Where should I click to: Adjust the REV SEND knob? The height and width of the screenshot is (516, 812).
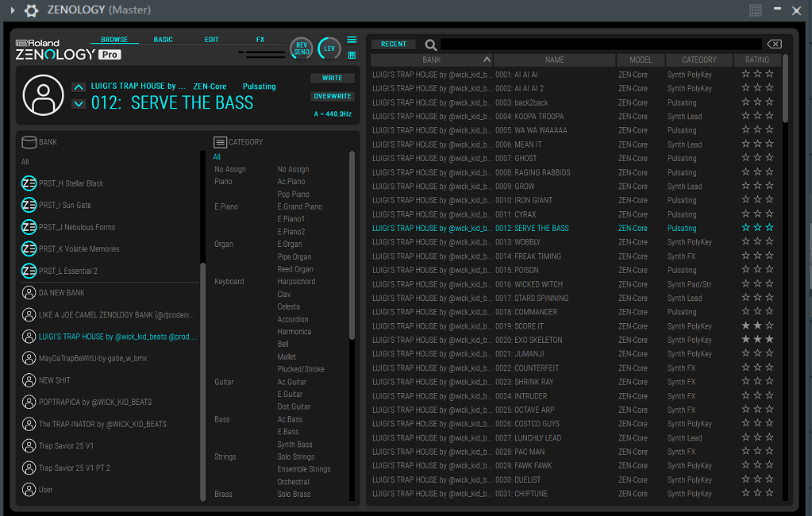(302, 48)
